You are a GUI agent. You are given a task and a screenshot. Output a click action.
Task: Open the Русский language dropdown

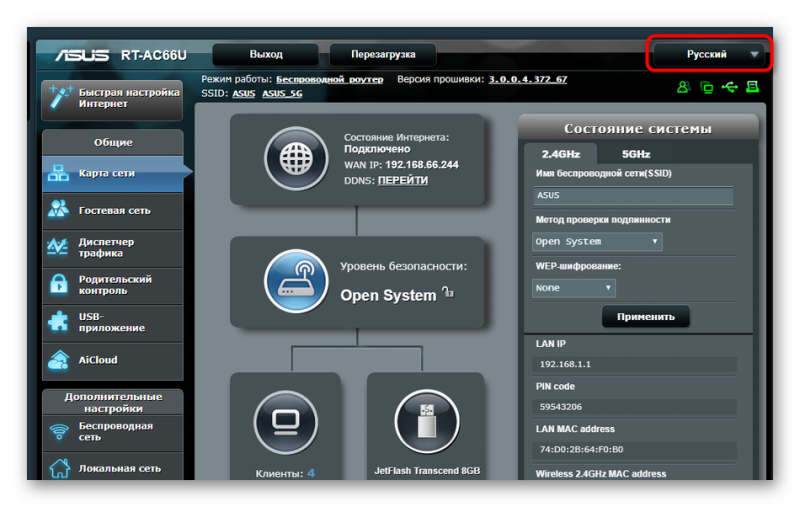click(x=709, y=55)
